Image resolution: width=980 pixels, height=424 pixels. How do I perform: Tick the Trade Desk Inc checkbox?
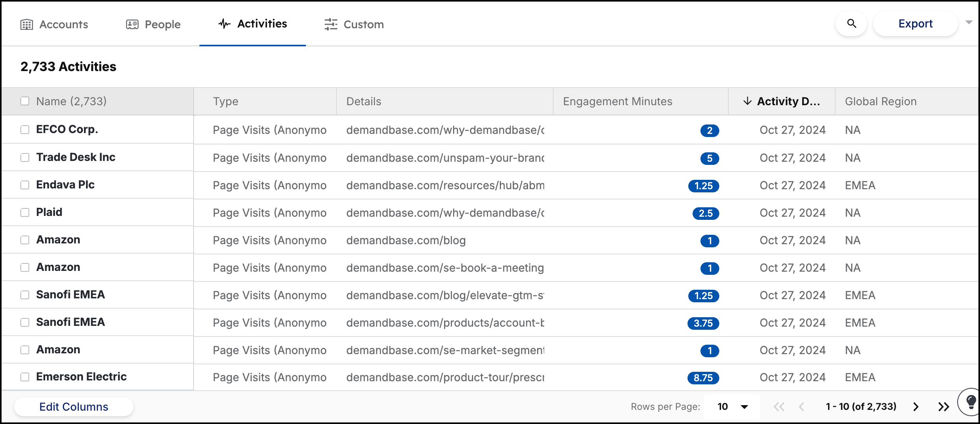coord(25,157)
